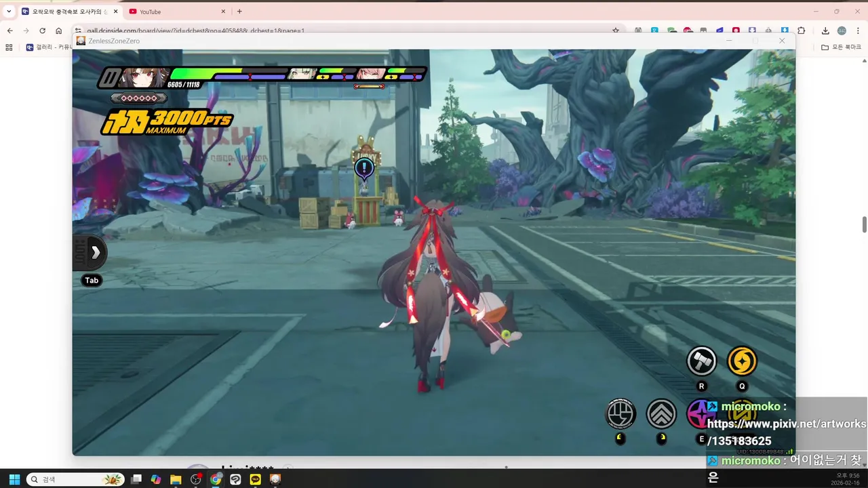The width and height of the screenshot is (868, 488).
Task: Open KakaoTalk from the taskbar
Action: pos(255,479)
